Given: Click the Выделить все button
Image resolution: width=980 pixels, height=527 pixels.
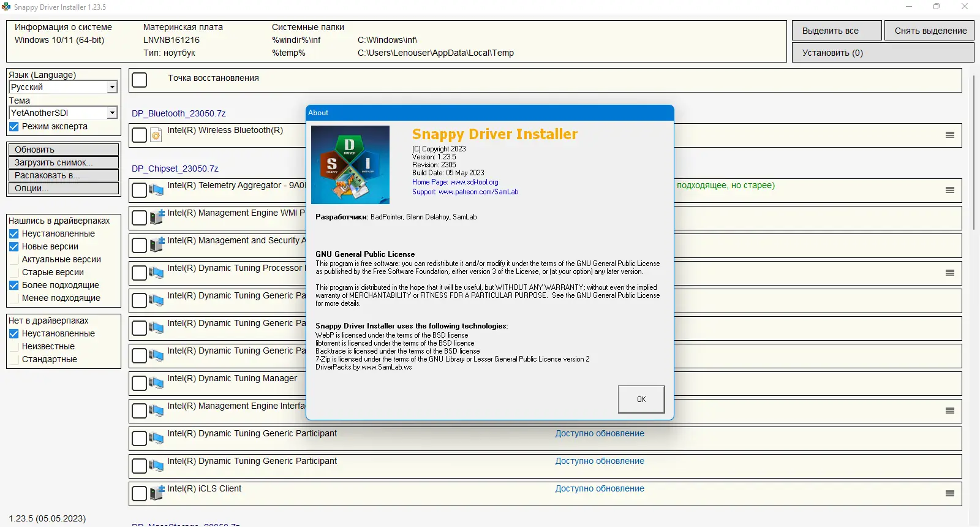Looking at the screenshot, I should (x=837, y=31).
